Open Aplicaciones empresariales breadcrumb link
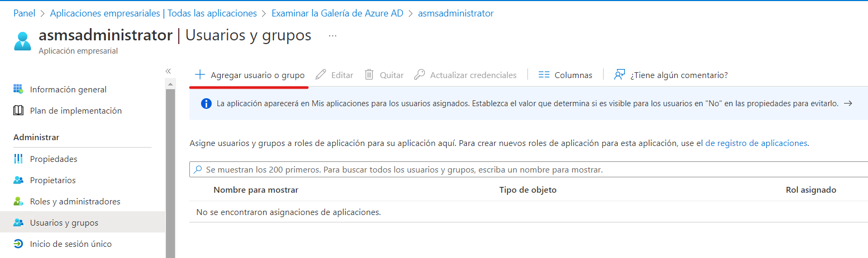Screen dimensions: 868x258 [x=153, y=13]
